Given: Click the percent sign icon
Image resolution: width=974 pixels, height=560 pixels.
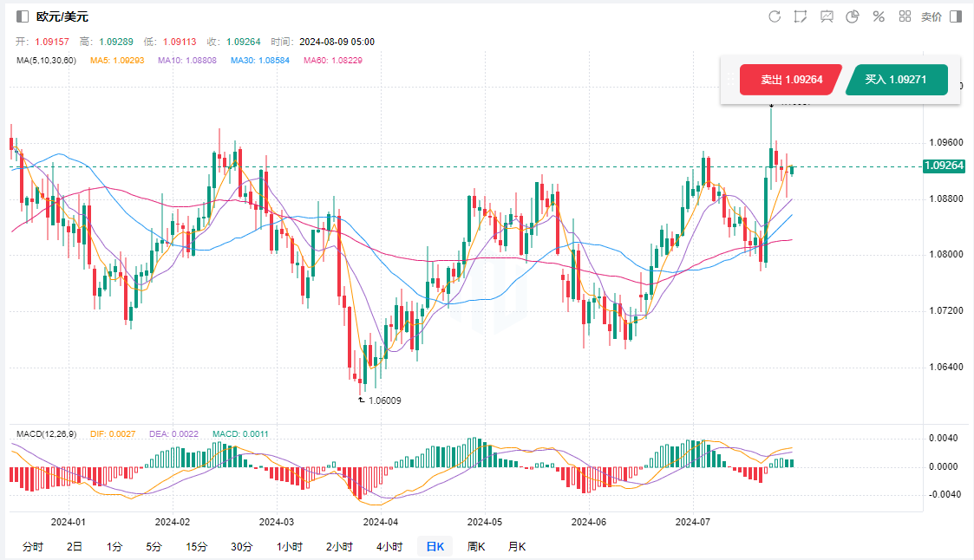Looking at the screenshot, I should coord(879,16).
